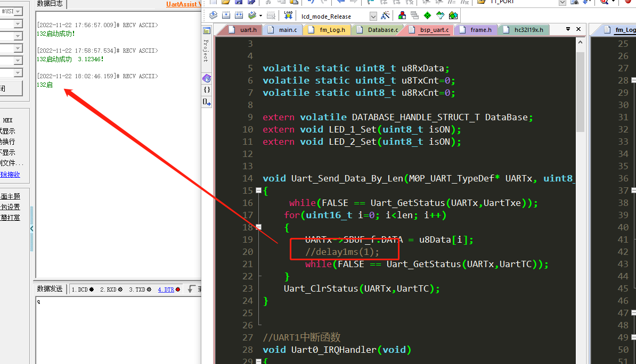Open the lcd_mode_Release target dropdown
This screenshot has height=364, width=636.
(373, 16)
